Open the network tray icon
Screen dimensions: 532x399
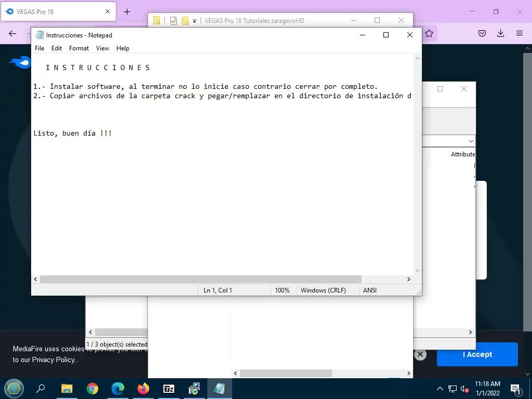pyautogui.click(x=453, y=389)
